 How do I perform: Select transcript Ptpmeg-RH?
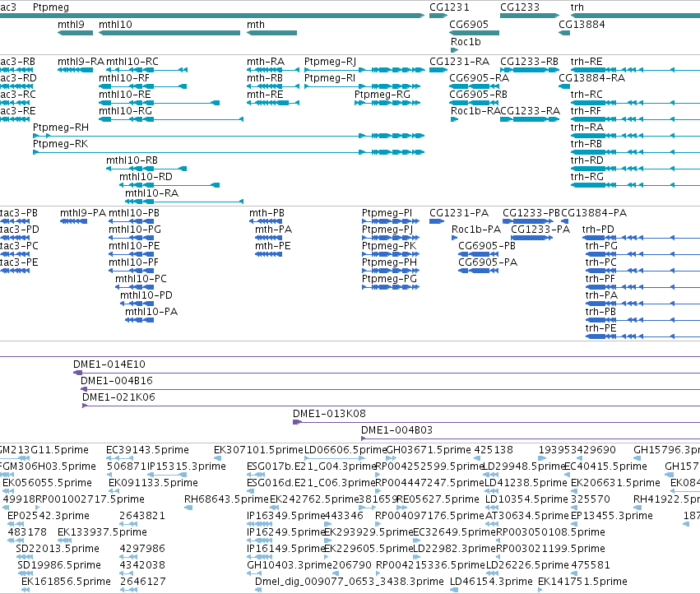229,136
